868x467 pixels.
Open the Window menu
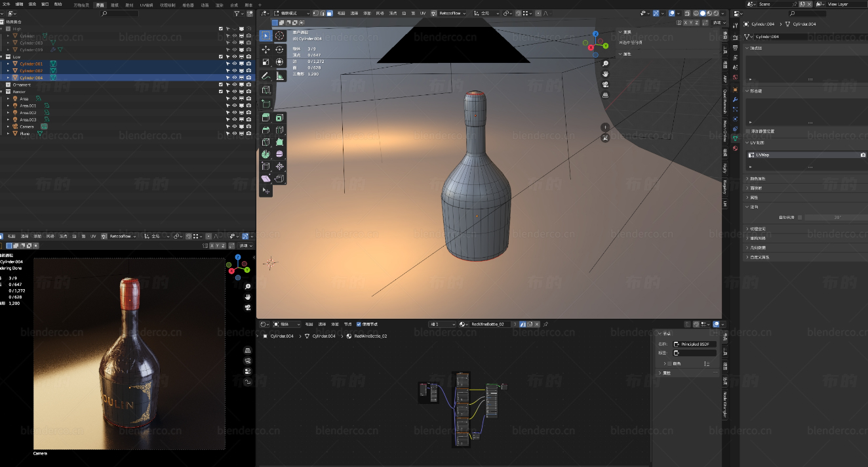pos(45,4)
